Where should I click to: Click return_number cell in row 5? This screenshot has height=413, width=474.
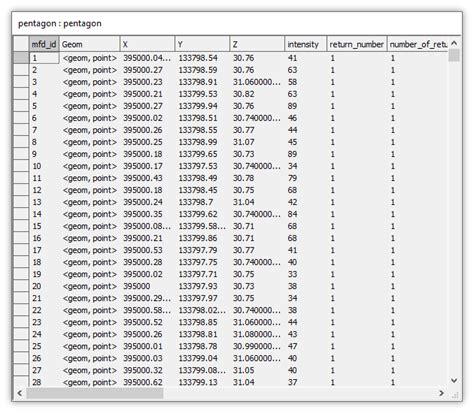click(357, 106)
